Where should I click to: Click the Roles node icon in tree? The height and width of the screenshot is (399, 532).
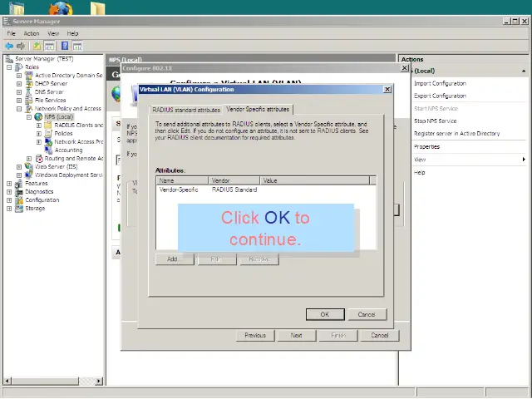(19, 67)
